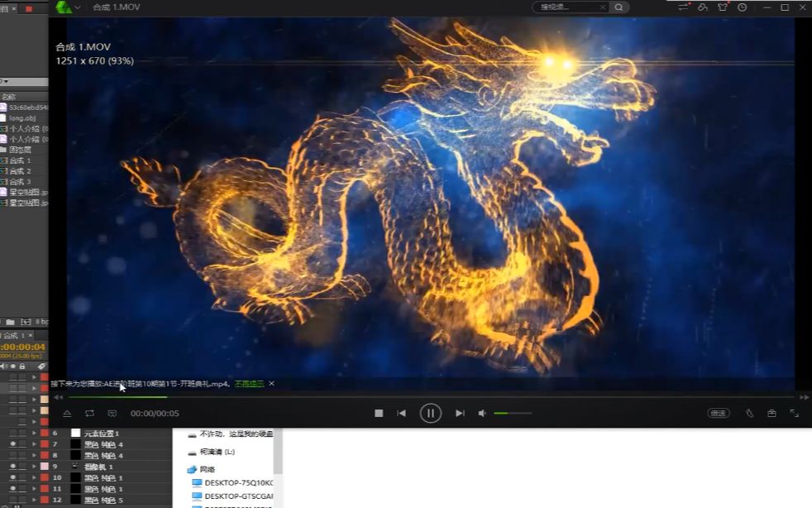
Task: Toggle solo box of layer 10
Action: point(21,477)
